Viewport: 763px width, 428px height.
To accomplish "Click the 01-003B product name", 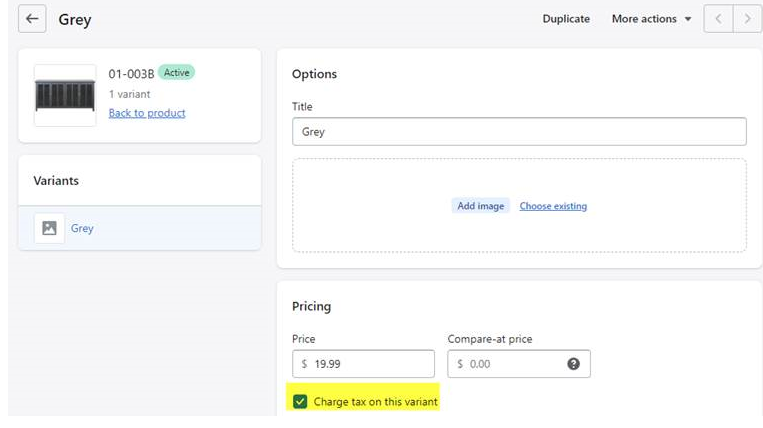I will click(130, 74).
